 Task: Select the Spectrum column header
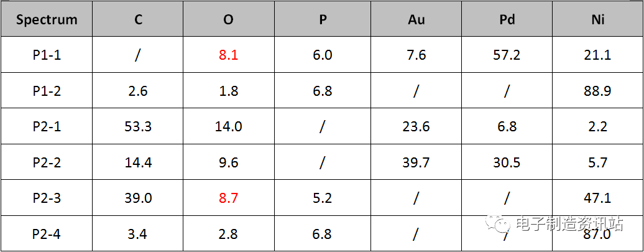pyautogui.click(x=47, y=19)
